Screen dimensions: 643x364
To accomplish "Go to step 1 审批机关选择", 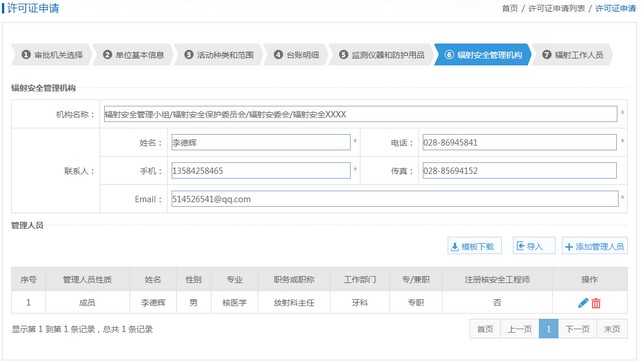I will coord(52,55).
